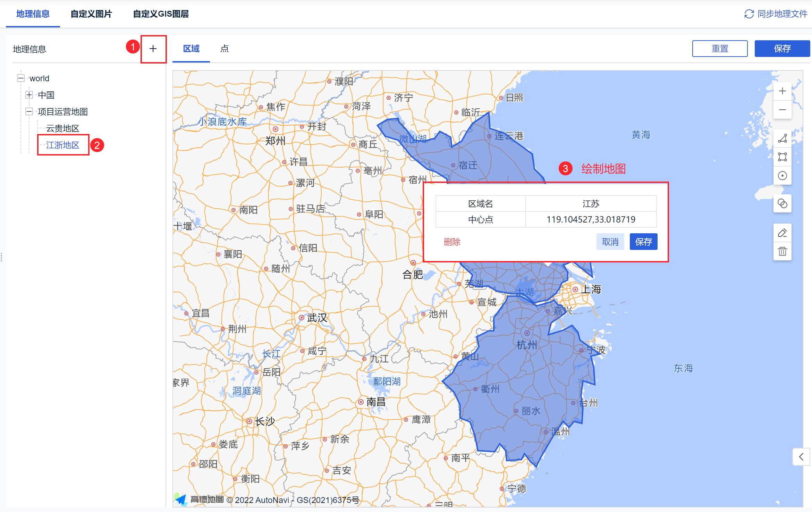This screenshot has height=512, width=812.
Task: Select 云贵地区 in the tree
Action: 62,128
